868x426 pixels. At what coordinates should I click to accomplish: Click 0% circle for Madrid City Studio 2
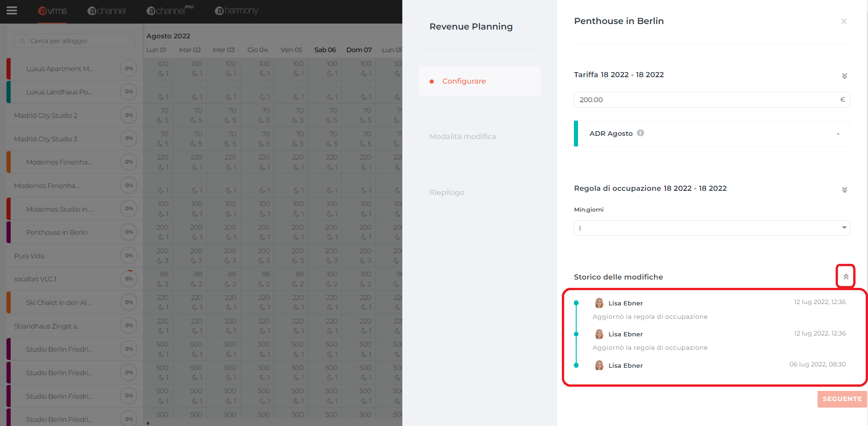[x=129, y=115]
